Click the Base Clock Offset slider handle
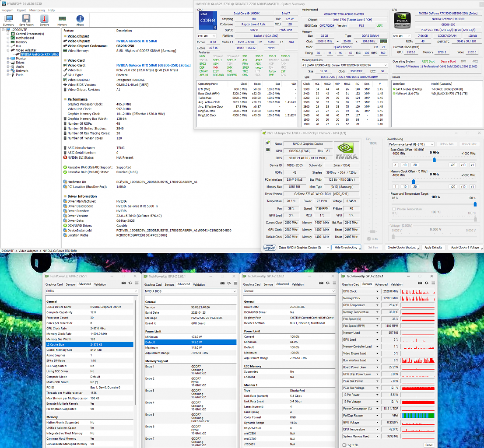Viewport: 484px width, 448px height. pos(434,160)
